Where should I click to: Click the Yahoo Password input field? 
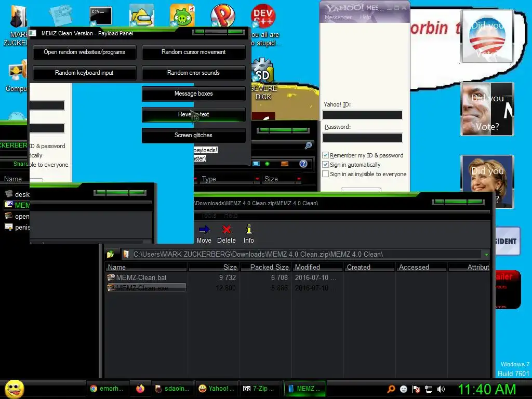pyautogui.click(x=362, y=137)
